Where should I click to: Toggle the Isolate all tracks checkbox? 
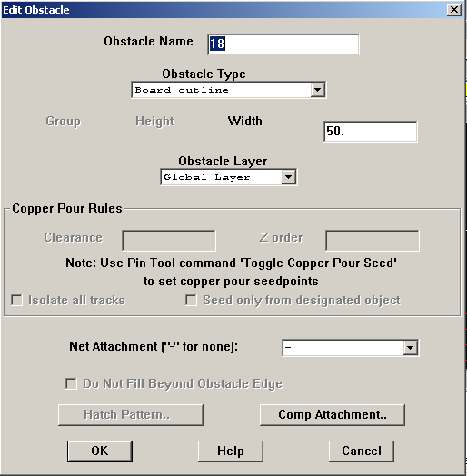[16, 301]
